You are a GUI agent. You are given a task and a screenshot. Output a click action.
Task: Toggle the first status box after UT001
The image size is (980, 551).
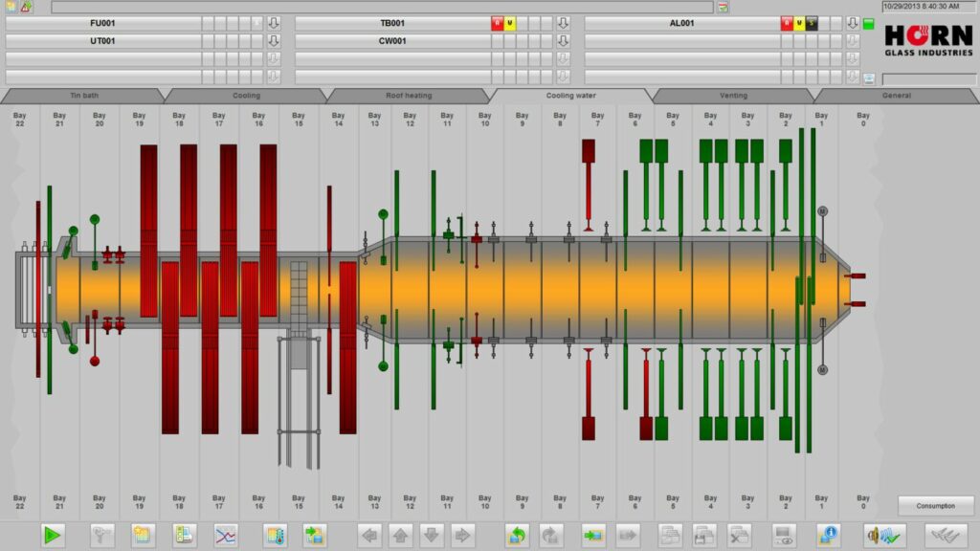[x=207, y=41]
